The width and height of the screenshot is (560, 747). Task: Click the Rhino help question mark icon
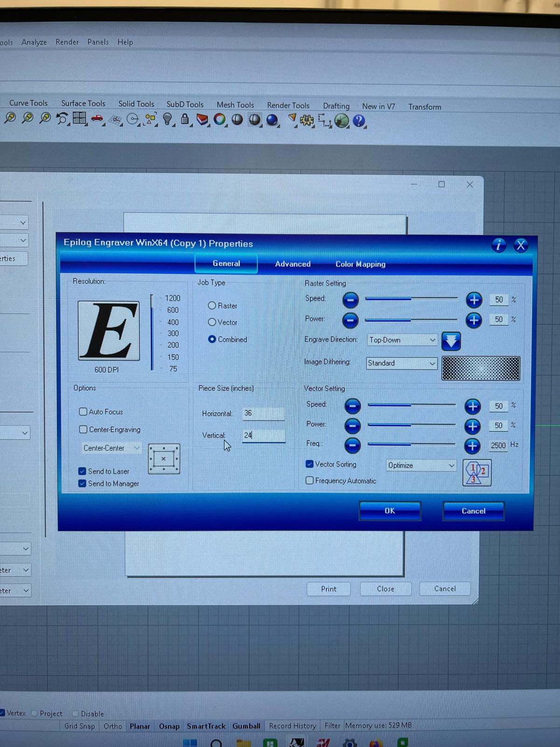pyautogui.click(x=358, y=121)
